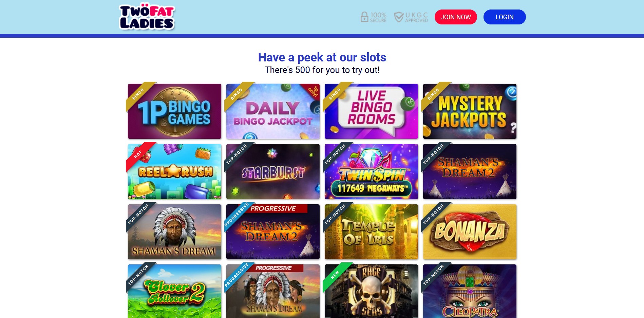Click the HOT ribbon on Reel Rush
This screenshot has width=644, height=318.
click(x=138, y=154)
